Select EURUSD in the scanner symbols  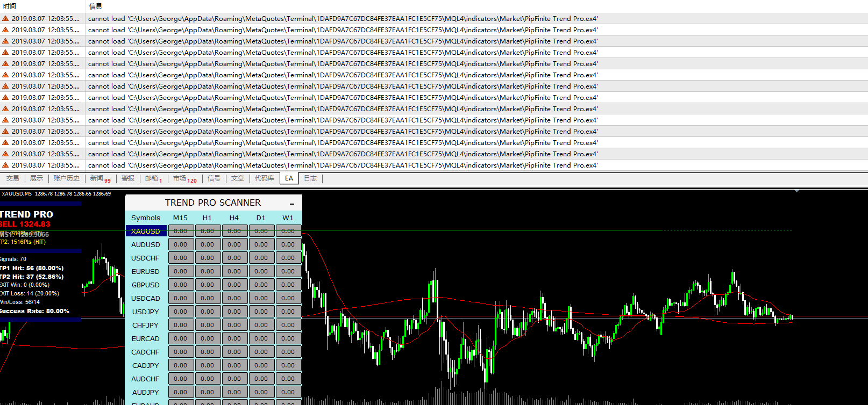tap(146, 271)
